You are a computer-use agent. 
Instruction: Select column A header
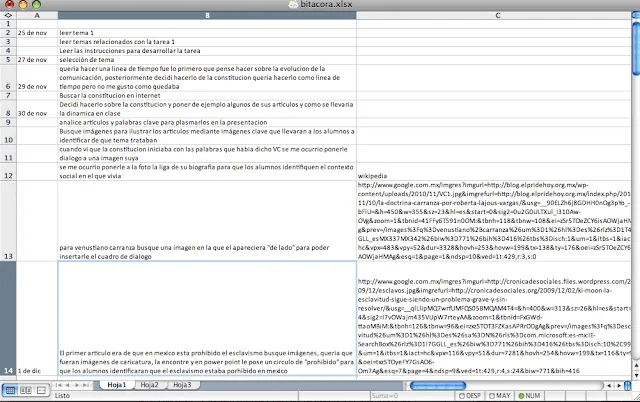36,16
